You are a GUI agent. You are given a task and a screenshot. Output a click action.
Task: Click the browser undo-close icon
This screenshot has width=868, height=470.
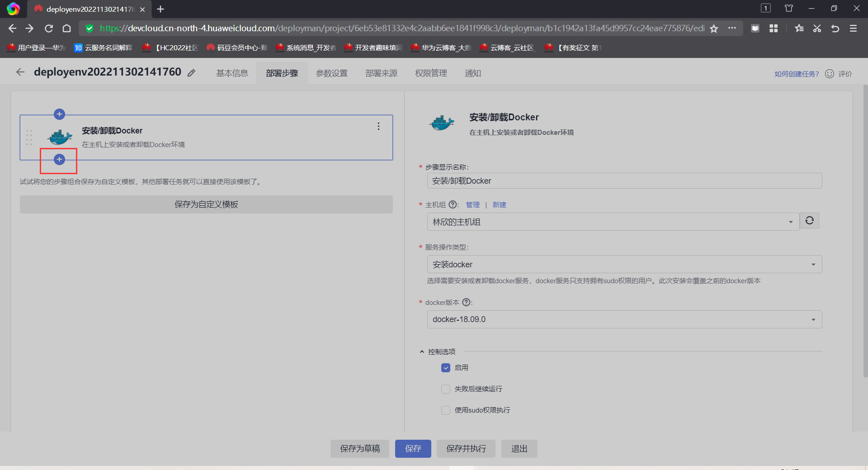click(x=835, y=28)
